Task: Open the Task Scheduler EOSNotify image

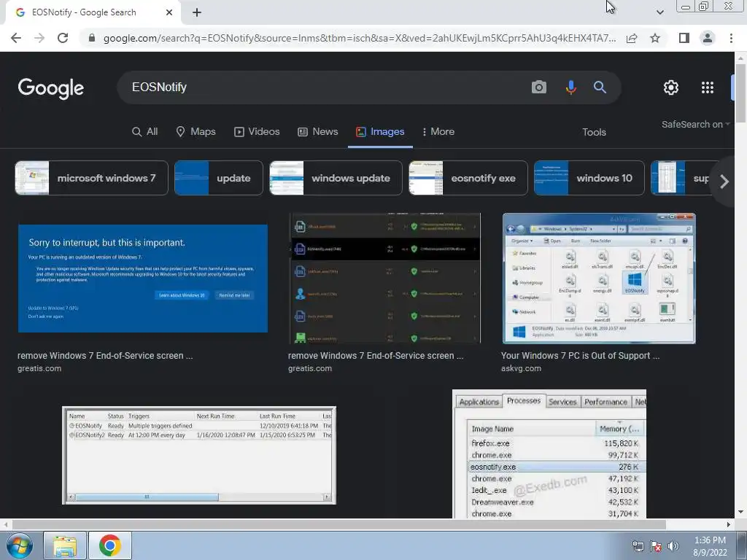Action: (199, 456)
